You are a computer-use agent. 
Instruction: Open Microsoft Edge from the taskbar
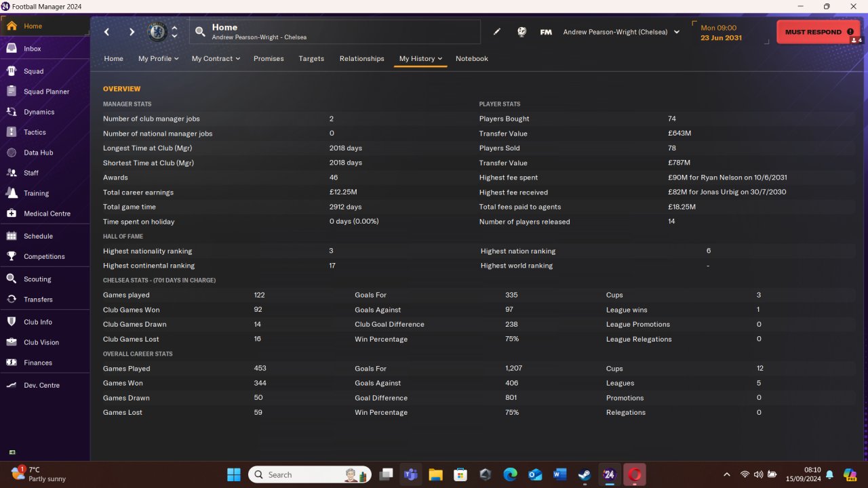pyautogui.click(x=510, y=474)
